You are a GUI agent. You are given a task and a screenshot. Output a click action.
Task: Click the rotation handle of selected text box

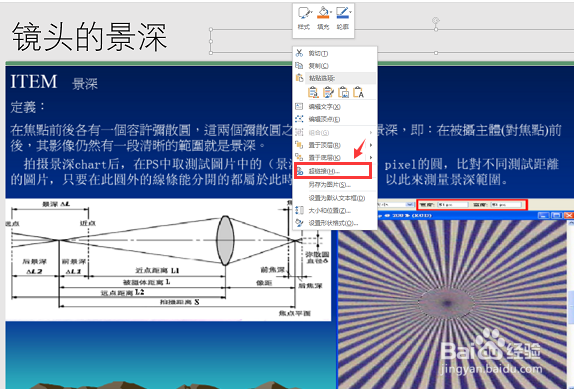[x=436, y=20]
